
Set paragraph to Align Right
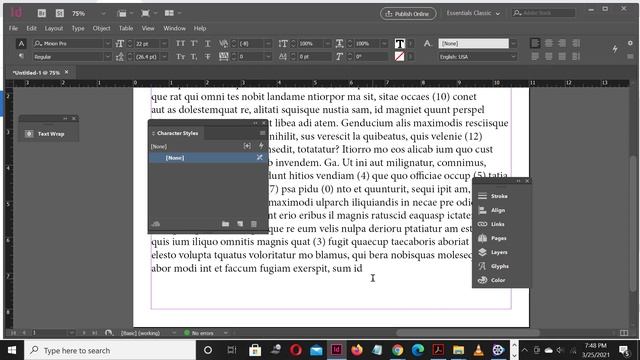(562, 43)
